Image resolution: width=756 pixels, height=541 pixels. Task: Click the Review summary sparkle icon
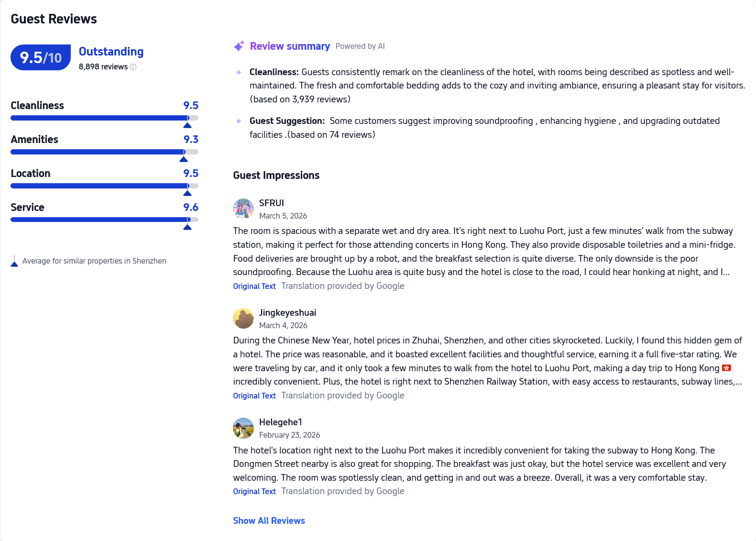tap(239, 46)
